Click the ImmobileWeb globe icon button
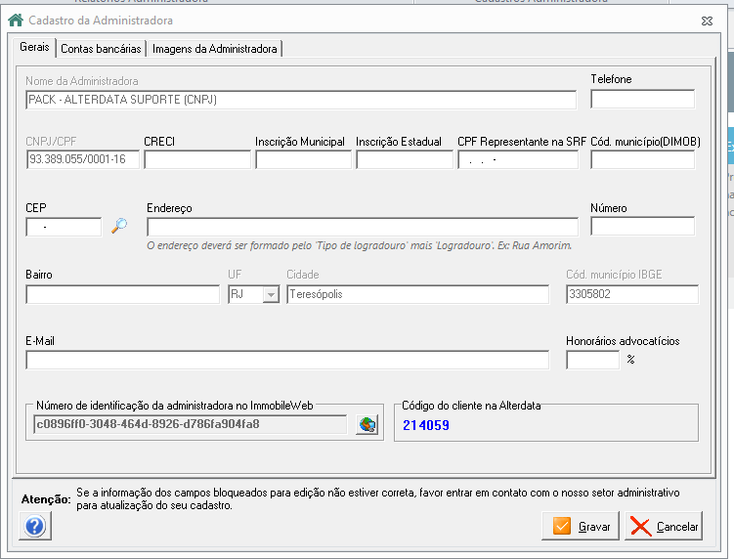Image resolution: width=734 pixels, height=560 pixels. pyautogui.click(x=367, y=425)
